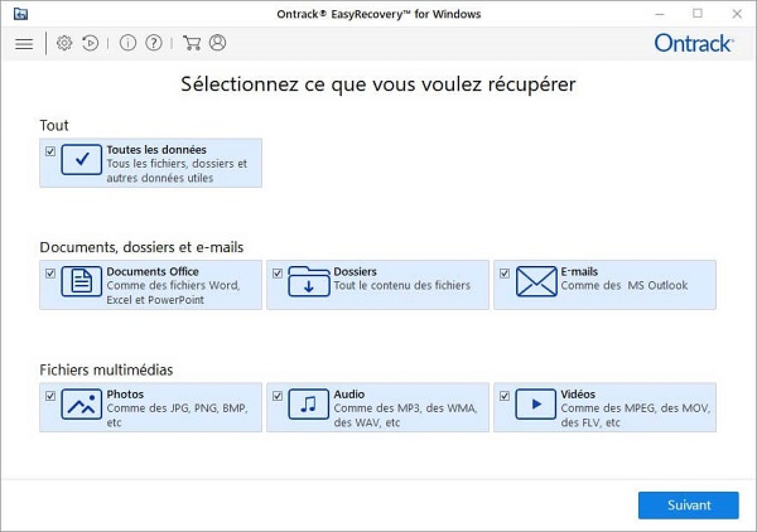Viewport: 757px width, 532px height.
Task: Uncheck the E-mails checkbox
Action: (x=505, y=273)
